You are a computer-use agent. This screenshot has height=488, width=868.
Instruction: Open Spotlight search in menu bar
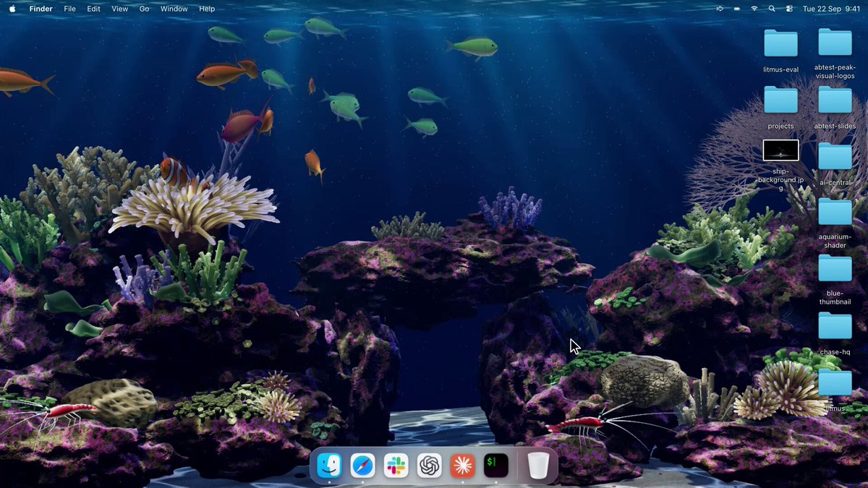(x=772, y=9)
